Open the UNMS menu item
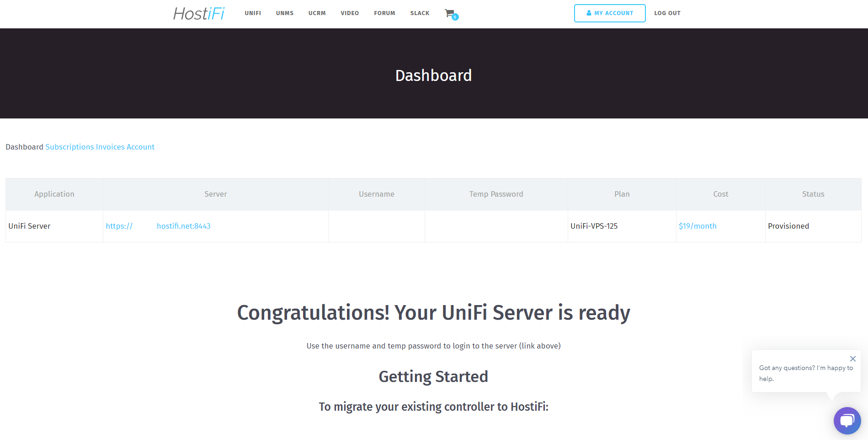This screenshot has width=868, height=440. [x=285, y=13]
